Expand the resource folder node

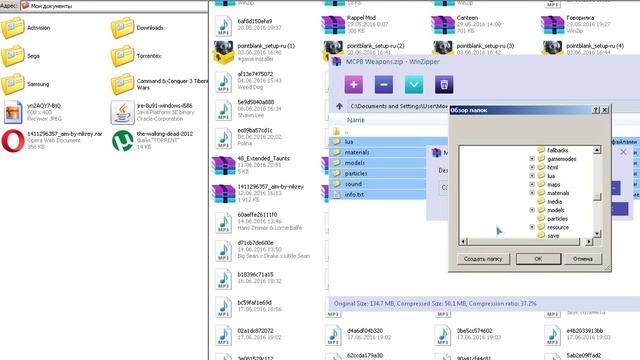coord(532,227)
